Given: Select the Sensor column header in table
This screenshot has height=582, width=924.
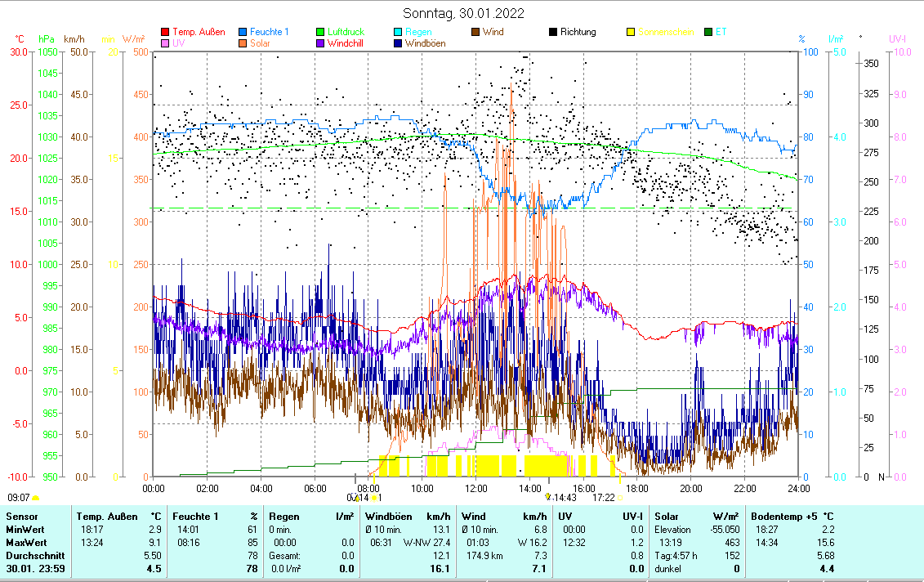Looking at the screenshot, I should tap(21, 517).
